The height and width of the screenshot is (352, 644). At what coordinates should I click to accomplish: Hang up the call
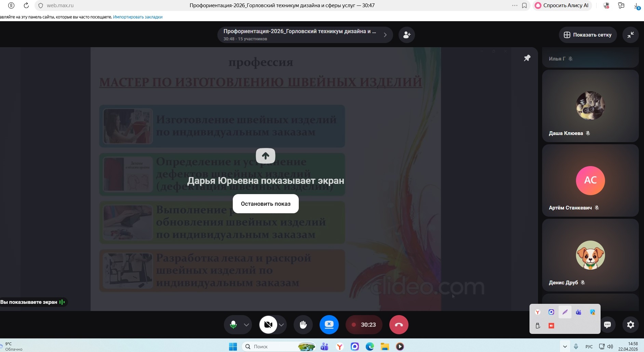(x=399, y=325)
